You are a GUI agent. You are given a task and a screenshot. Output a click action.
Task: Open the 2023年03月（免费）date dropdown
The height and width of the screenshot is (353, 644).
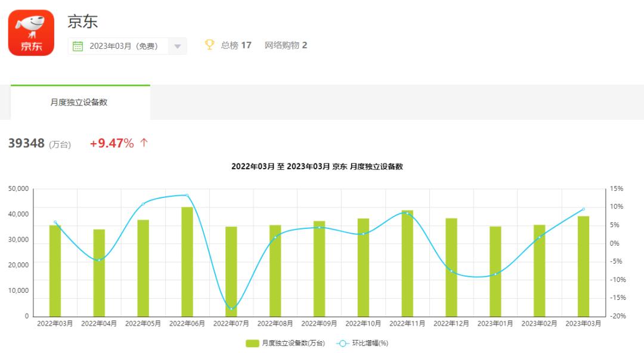click(x=122, y=45)
